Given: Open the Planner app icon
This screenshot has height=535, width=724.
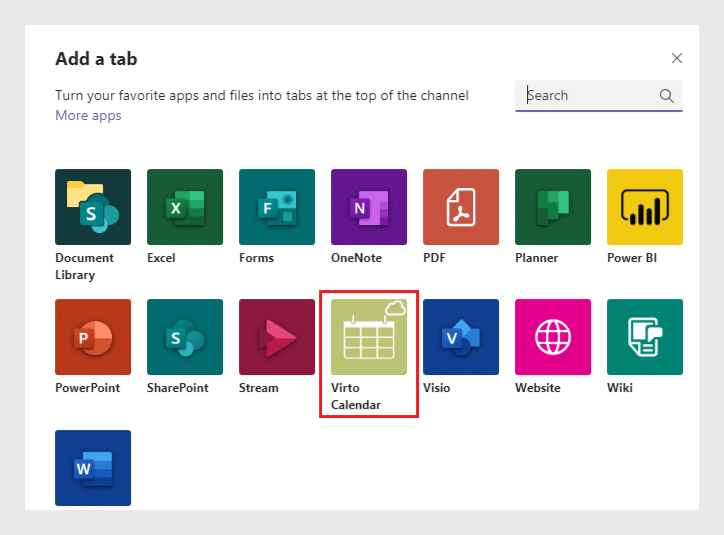Looking at the screenshot, I should pos(553,207).
